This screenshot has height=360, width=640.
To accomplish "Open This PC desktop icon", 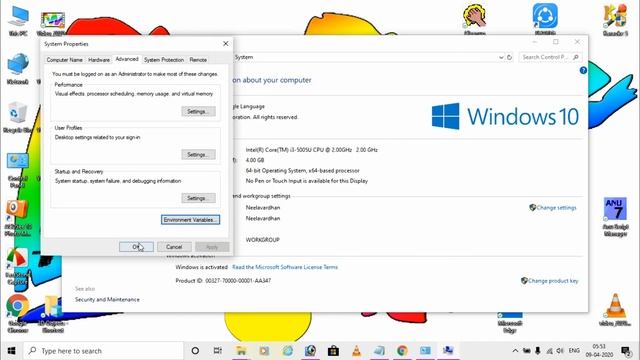I will (x=18, y=20).
